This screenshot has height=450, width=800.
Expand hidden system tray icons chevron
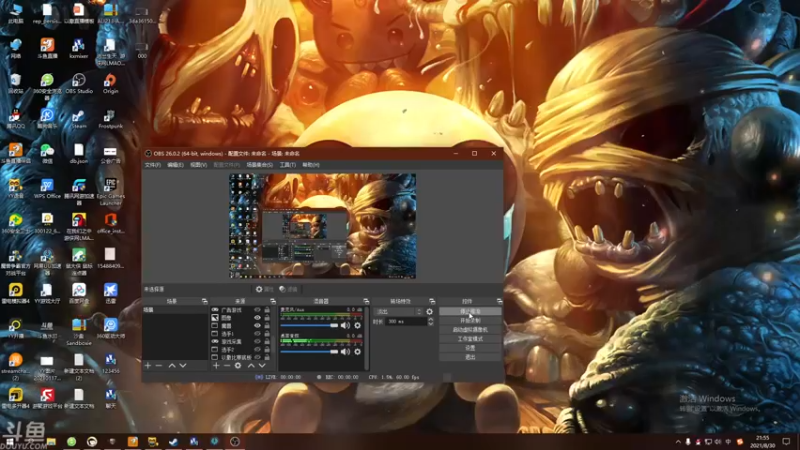678,442
